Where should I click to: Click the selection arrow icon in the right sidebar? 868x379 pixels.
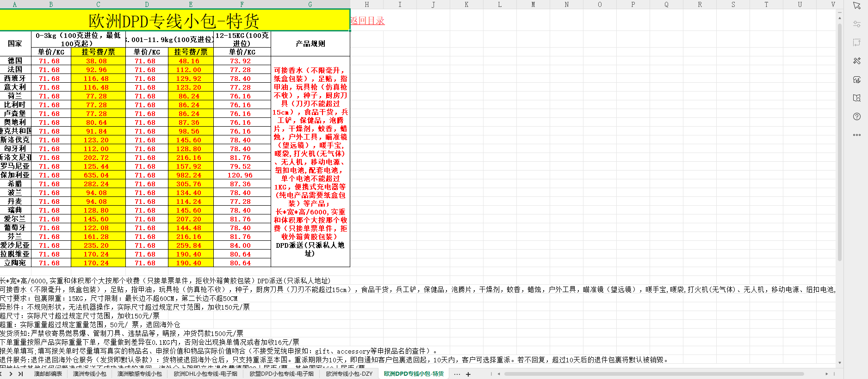pos(857,6)
